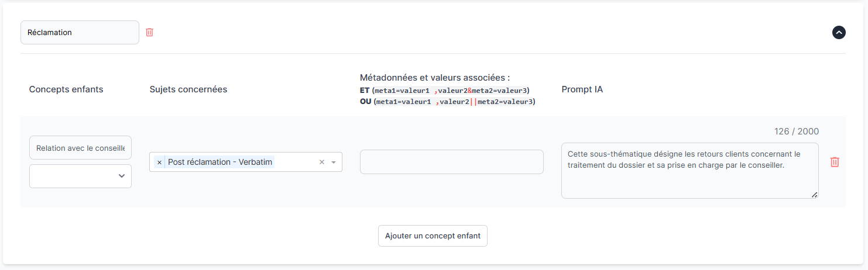
Task: Click the 126 / 2000 character counter
Action: tap(796, 131)
